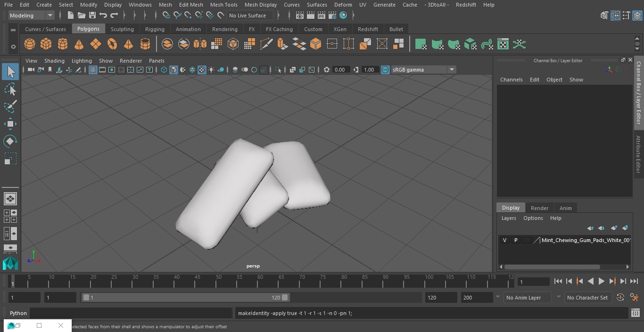Toggle the viewport grid display button
This screenshot has height=332, width=644.
click(x=93, y=70)
